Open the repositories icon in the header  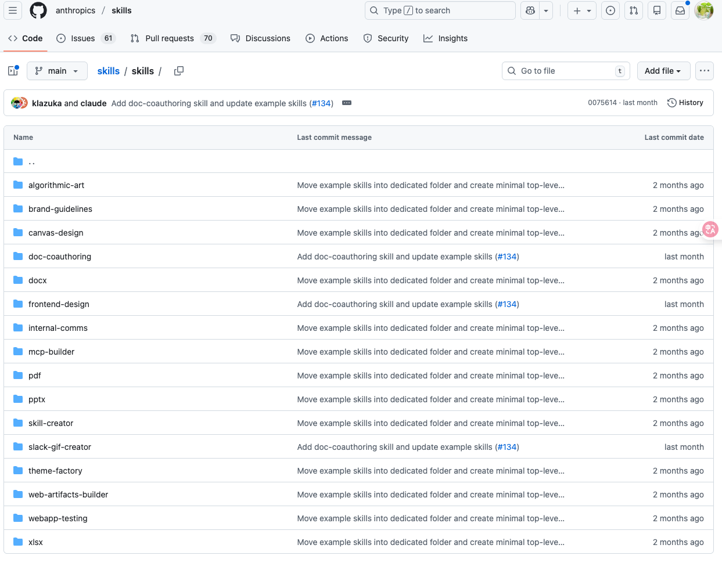657,10
